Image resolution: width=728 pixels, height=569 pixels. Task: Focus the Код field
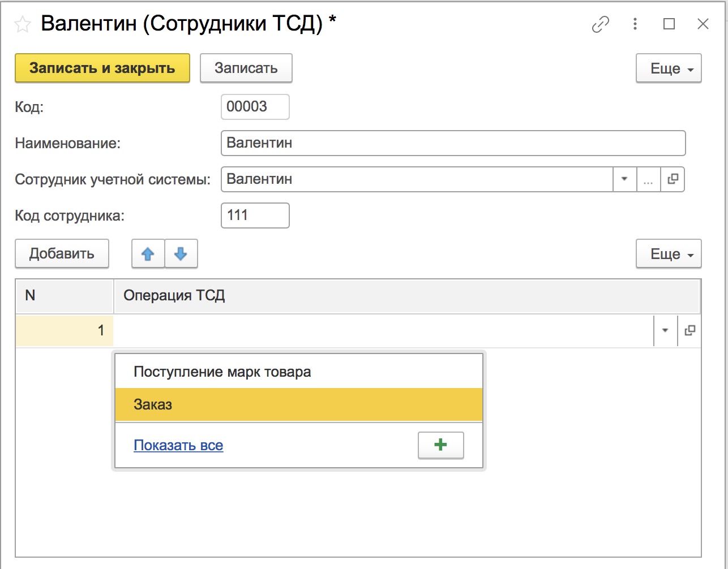[255, 107]
